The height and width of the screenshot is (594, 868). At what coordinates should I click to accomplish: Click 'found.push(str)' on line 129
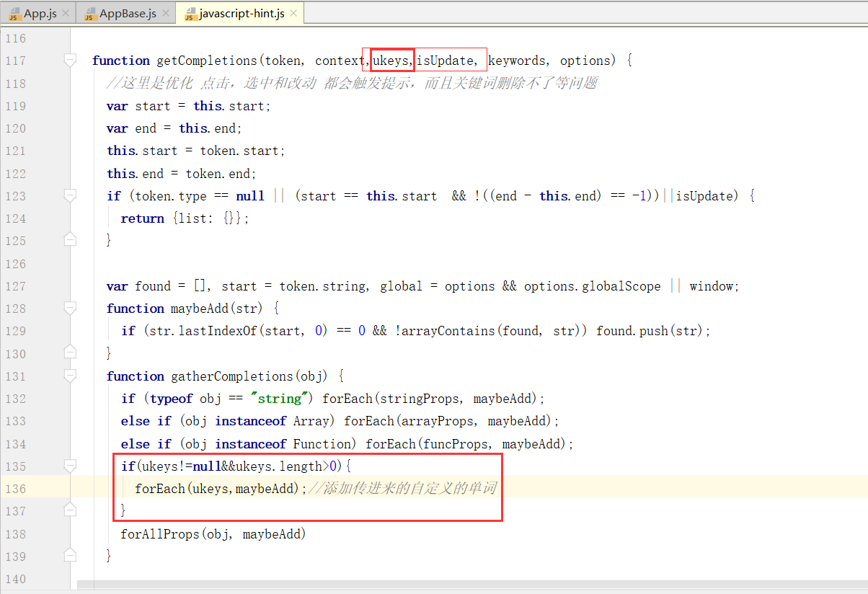[650, 331]
